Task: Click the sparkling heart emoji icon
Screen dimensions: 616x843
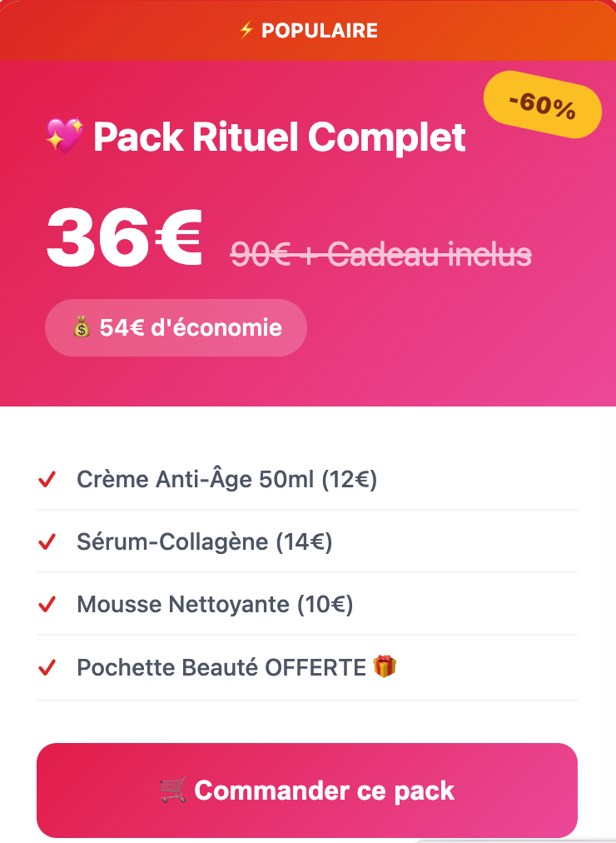Action: click(x=64, y=136)
